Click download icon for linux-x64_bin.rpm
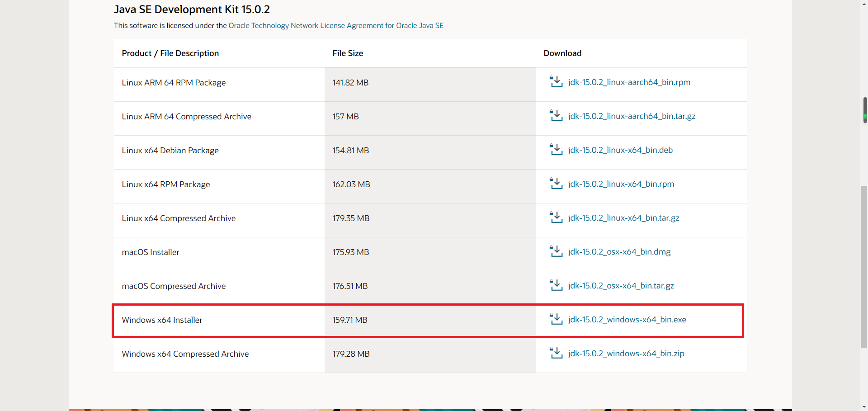 click(x=556, y=184)
